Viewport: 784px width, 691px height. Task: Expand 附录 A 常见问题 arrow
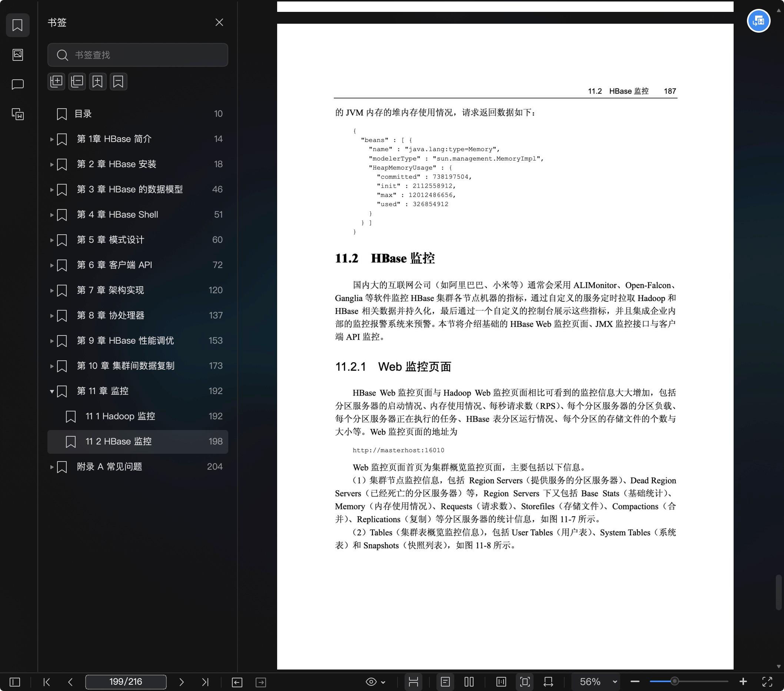pos(52,467)
